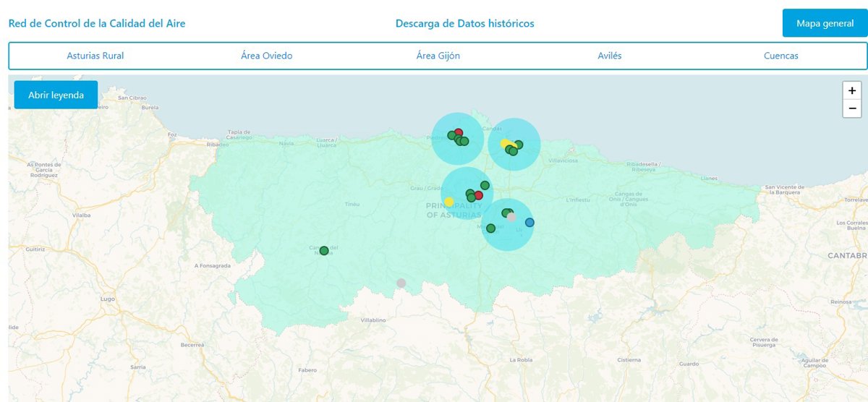This screenshot has width=868, height=402.
Task: Click the blue station marker
Action: pyautogui.click(x=529, y=223)
